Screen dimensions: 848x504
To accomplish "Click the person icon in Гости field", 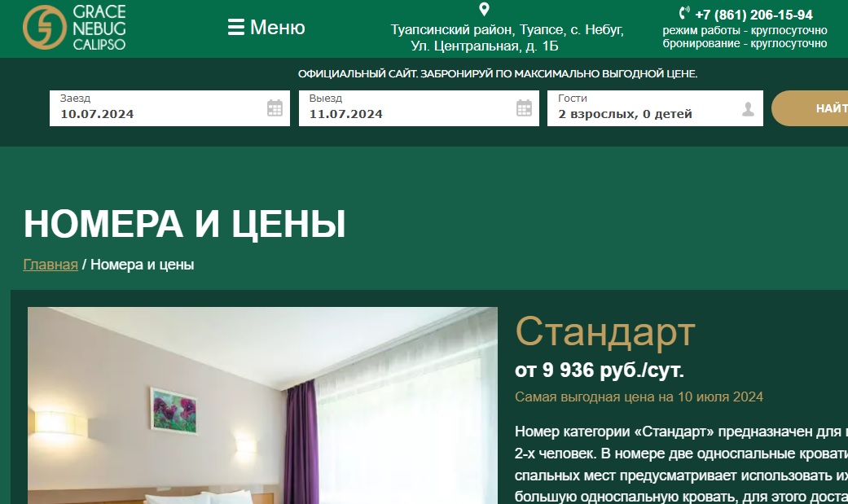I will [748, 109].
